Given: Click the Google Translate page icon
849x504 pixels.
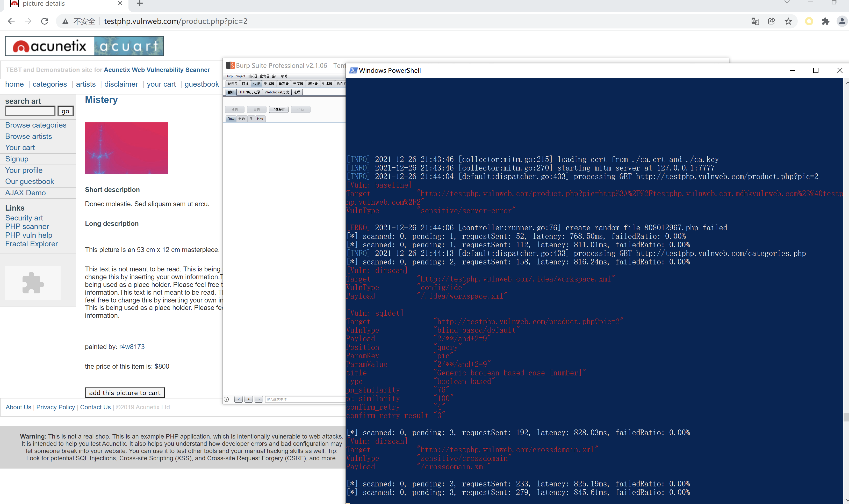Looking at the screenshot, I should coord(755,21).
